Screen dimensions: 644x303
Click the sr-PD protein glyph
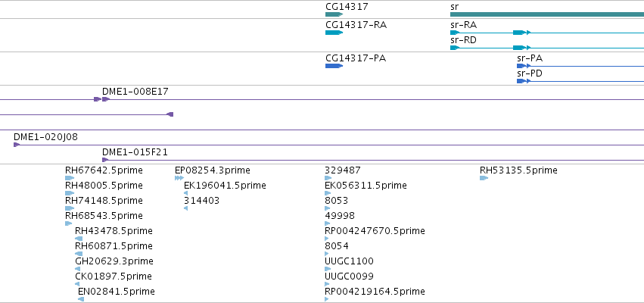pyautogui.click(x=521, y=81)
